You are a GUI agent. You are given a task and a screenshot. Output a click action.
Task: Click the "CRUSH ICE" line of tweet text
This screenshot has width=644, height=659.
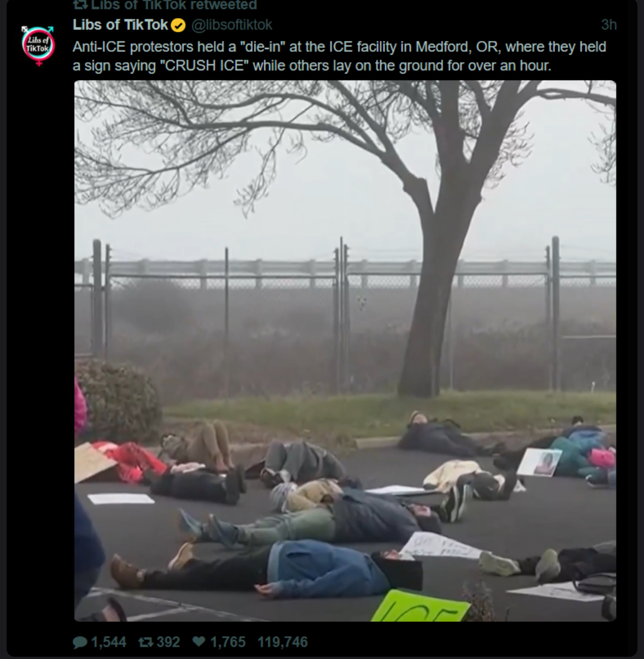tap(312, 66)
